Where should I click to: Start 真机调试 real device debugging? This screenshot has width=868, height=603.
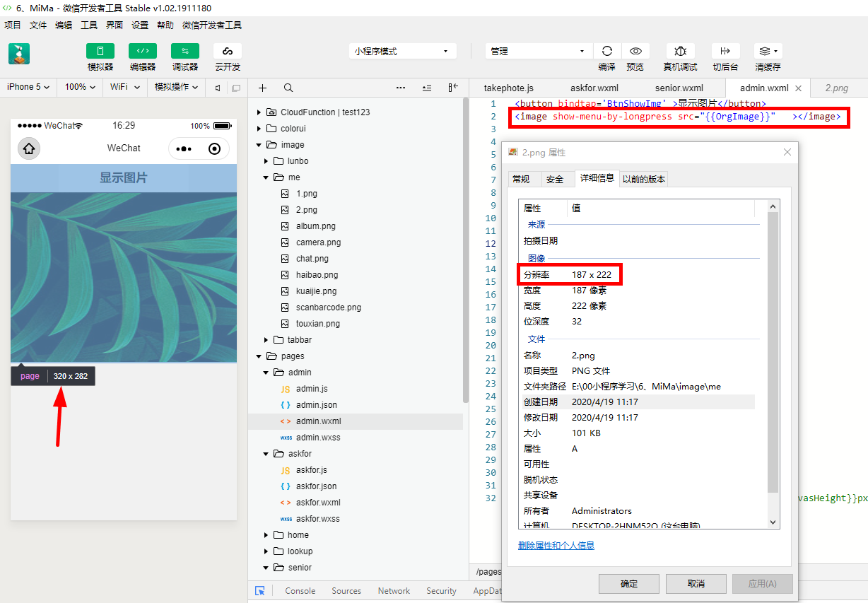coord(679,51)
